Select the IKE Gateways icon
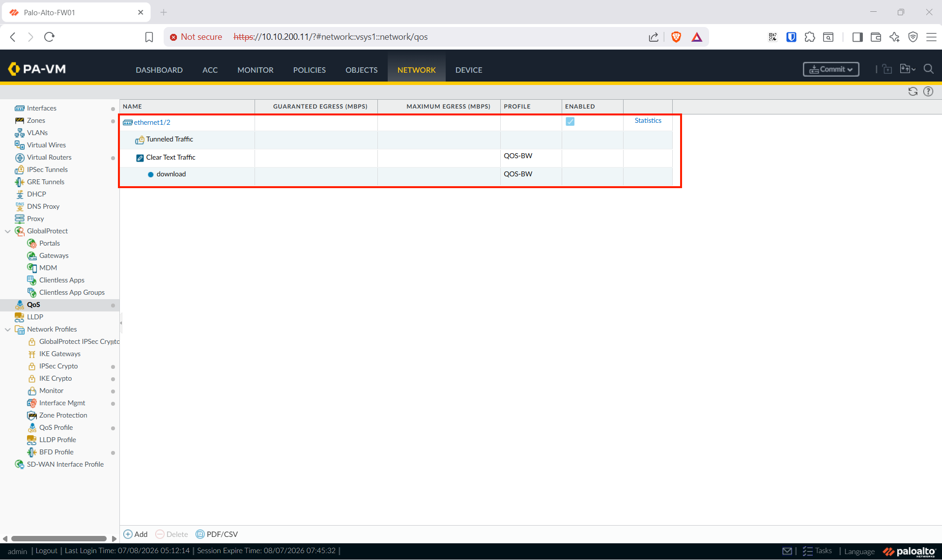The width and height of the screenshot is (942, 560). [32, 354]
